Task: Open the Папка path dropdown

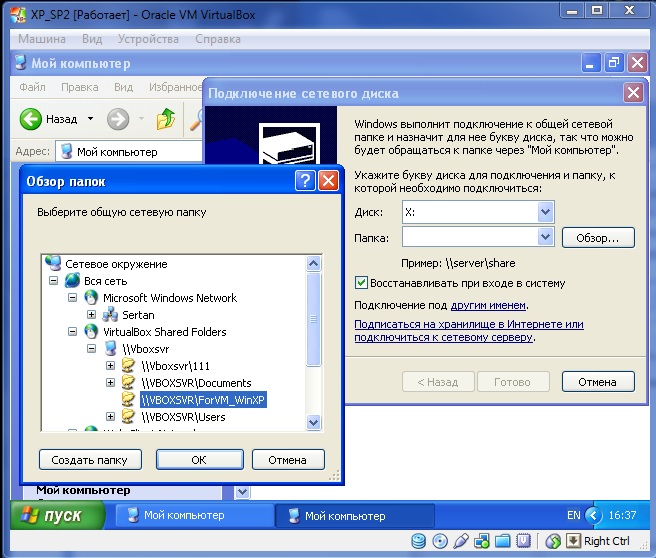Action: (x=545, y=237)
